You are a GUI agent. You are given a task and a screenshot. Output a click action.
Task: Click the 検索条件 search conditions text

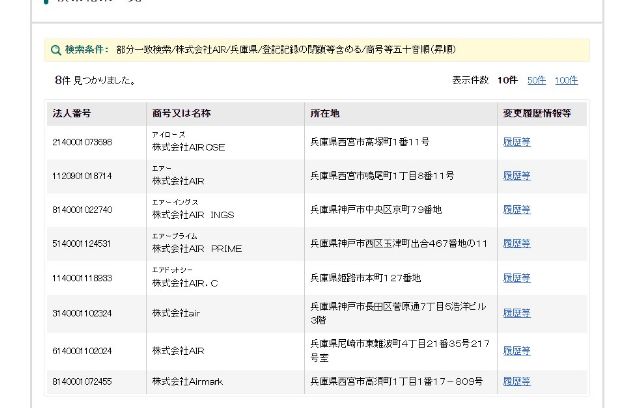[x=286, y=50]
